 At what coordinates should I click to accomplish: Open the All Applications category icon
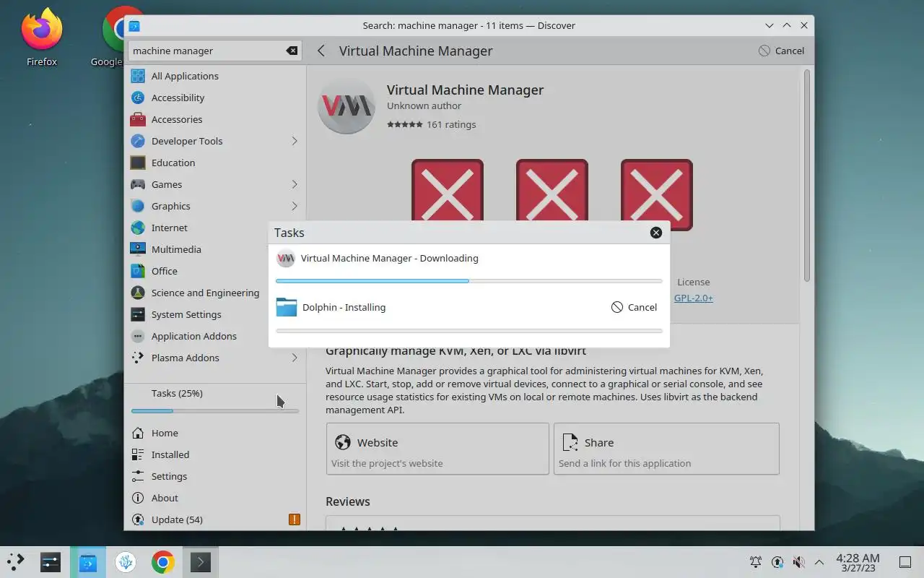click(x=138, y=76)
